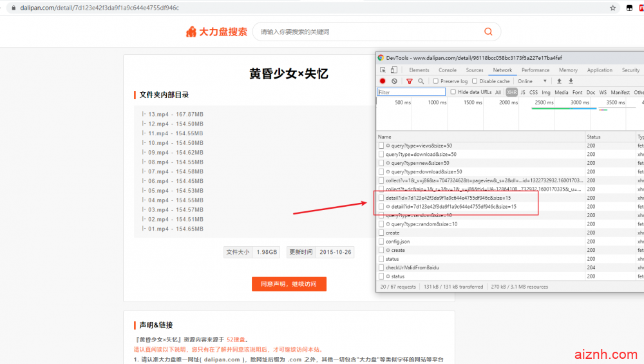
Task: Select the config.json request row
Action: [397, 242]
